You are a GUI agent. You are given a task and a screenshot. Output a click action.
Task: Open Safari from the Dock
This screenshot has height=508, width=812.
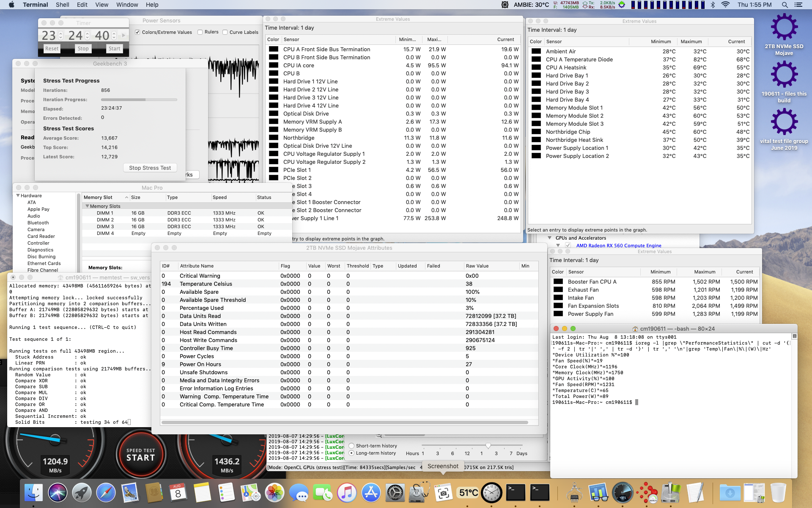[x=106, y=493]
